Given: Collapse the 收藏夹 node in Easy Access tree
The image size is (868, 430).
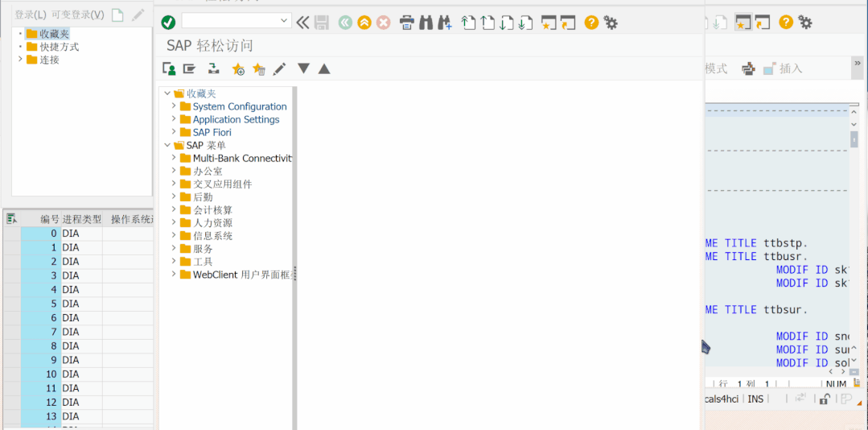Looking at the screenshot, I should point(167,93).
